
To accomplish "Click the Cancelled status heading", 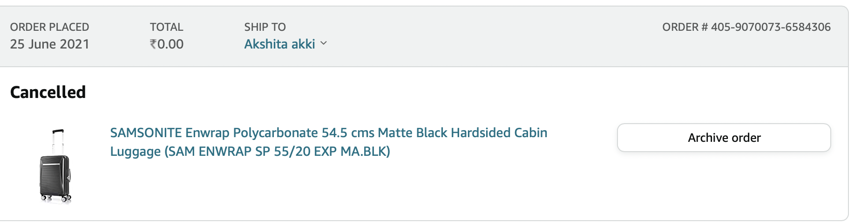I will click(48, 92).
